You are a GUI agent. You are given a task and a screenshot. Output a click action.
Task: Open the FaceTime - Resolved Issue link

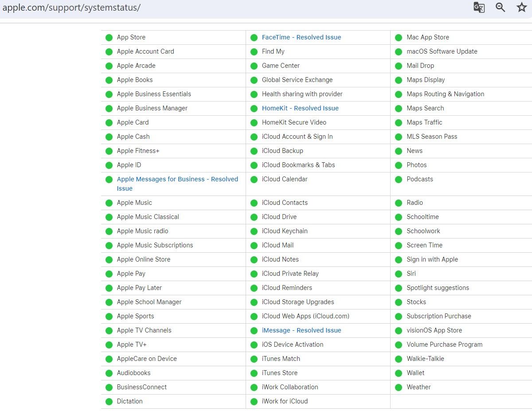[301, 37]
